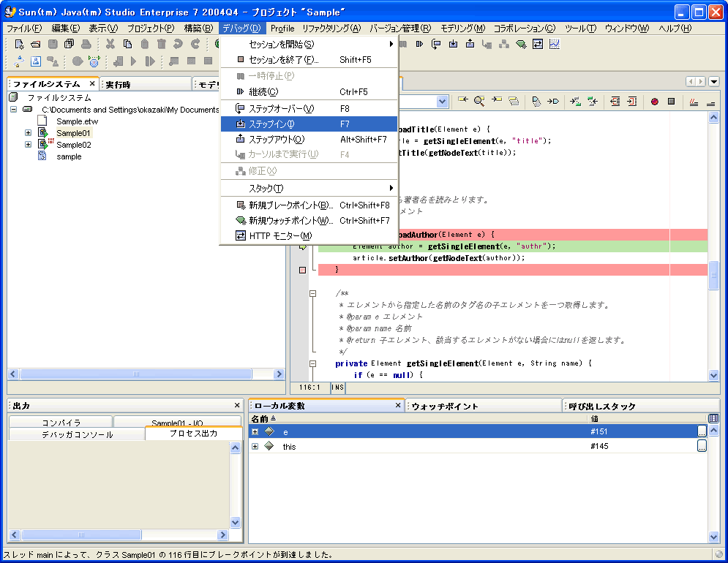Click the output panel horizontal scrollbar thumb
This screenshot has width=728, height=563.
point(81,534)
